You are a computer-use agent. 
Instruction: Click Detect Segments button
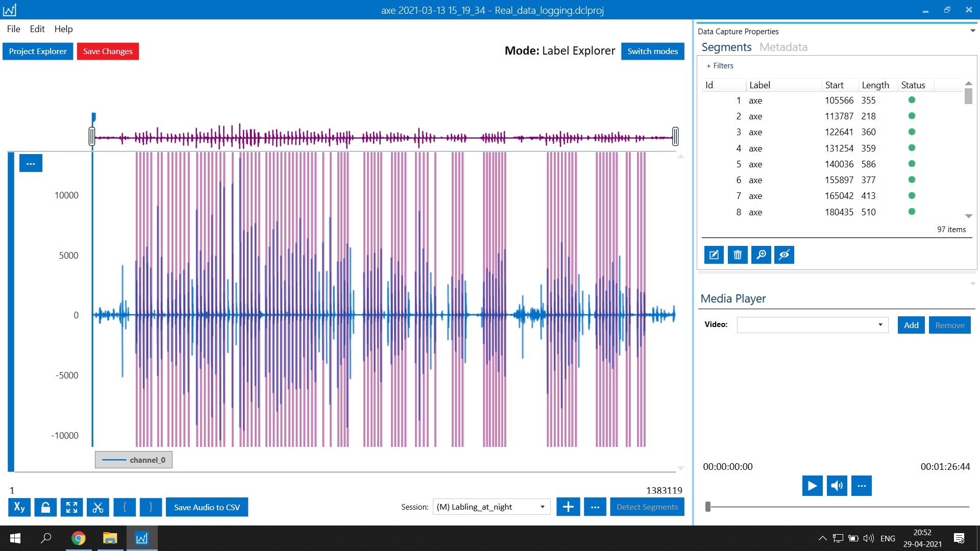(647, 507)
